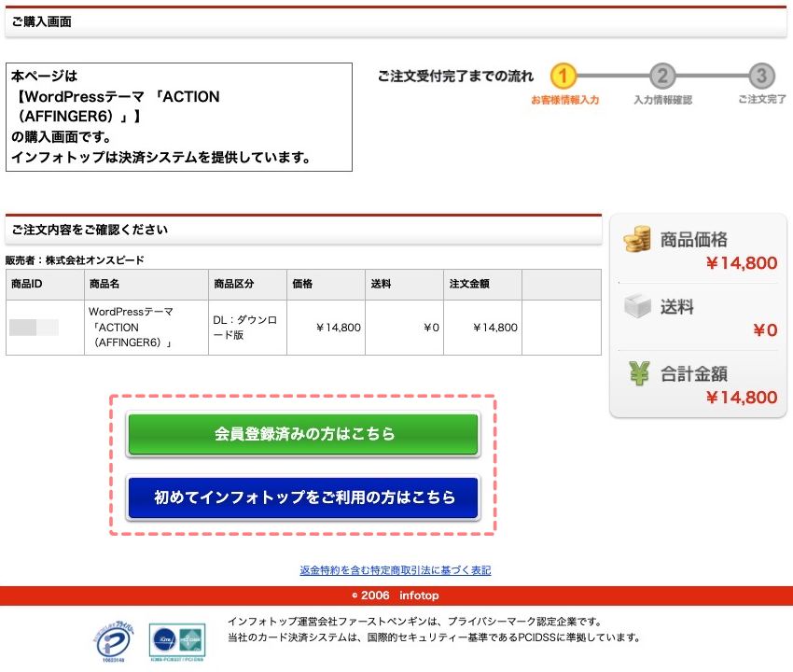The image size is (793, 672).
Task: Click ￥0 in the table's 送料 column
Action: pyautogui.click(x=431, y=328)
